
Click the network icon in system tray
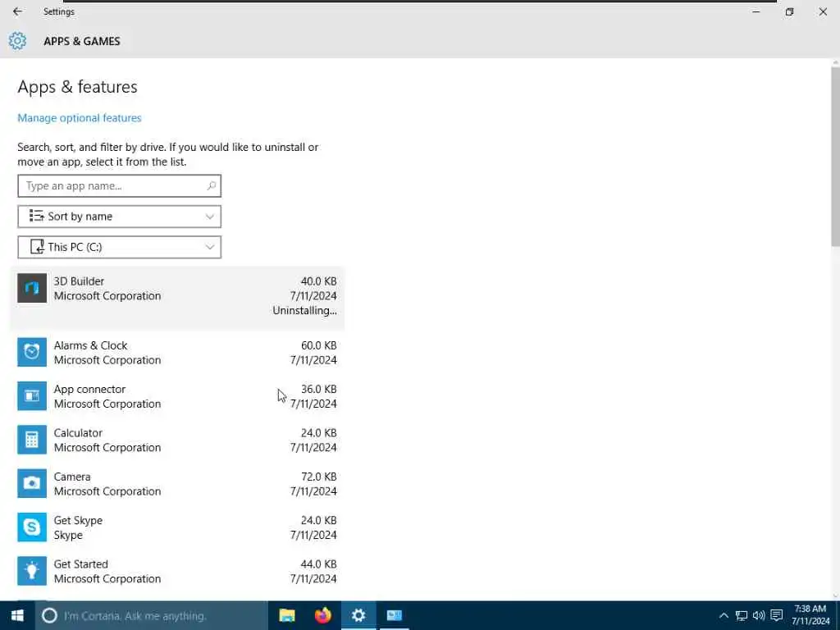click(742, 615)
